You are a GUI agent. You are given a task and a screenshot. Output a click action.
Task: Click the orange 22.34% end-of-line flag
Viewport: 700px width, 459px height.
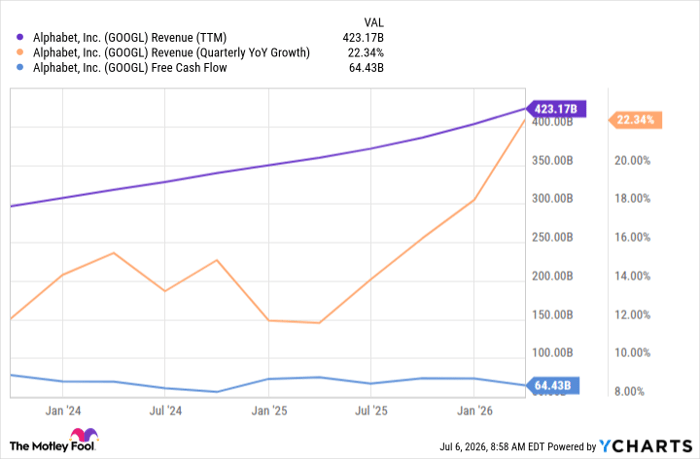click(635, 120)
